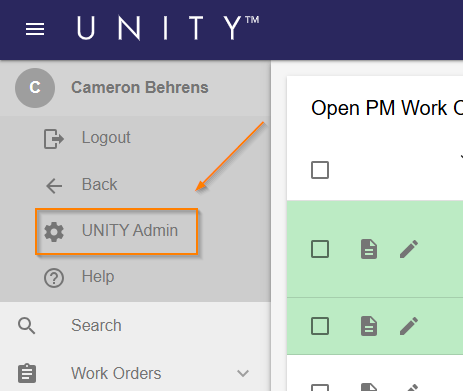Click edit pencil in second green row
Viewport: 463px width, 391px height.
coord(409,326)
